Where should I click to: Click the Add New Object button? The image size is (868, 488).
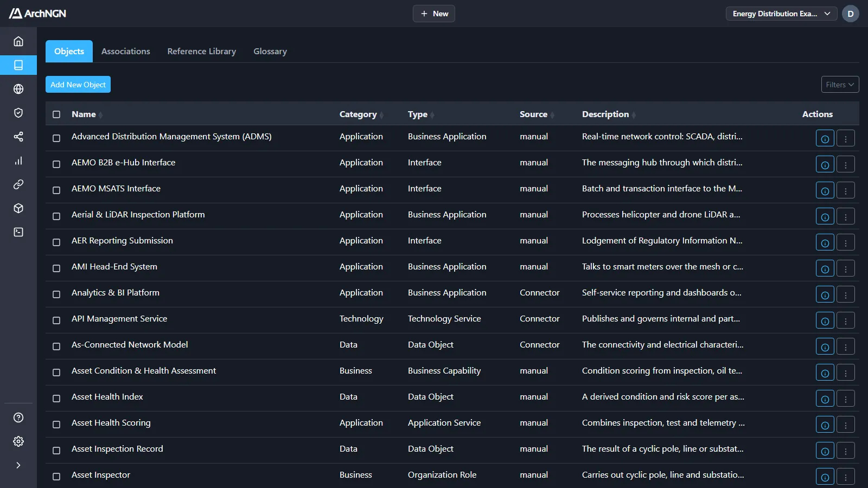coord(78,85)
